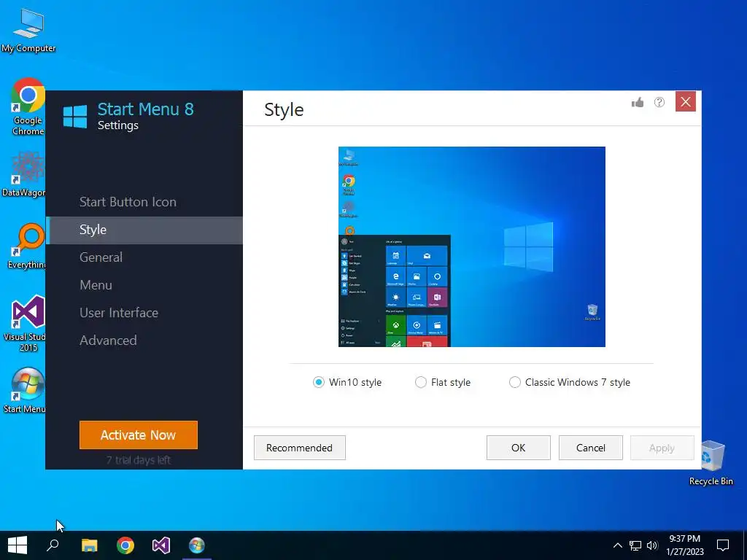Select the Everything desktop icon

[x=27, y=246]
